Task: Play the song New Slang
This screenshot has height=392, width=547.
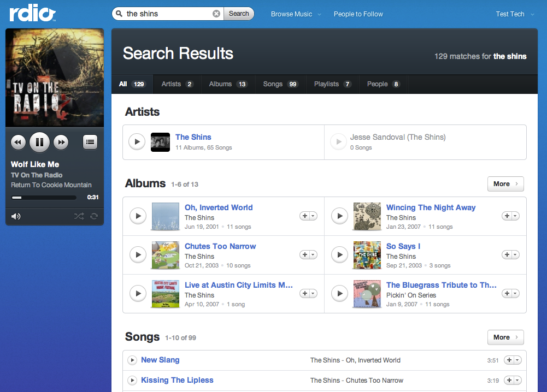Action: (132, 360)
